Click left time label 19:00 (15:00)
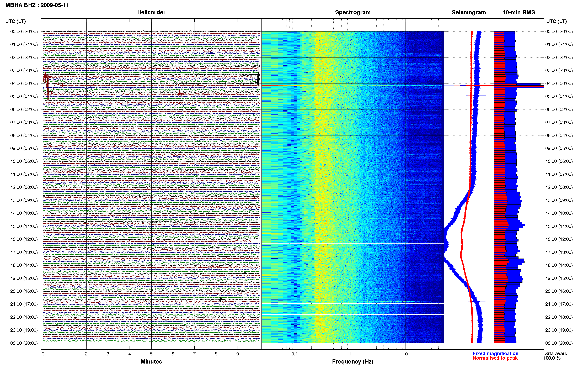This screenshot has height=368, width=588. pyautogui.click(x=24, y=278)
